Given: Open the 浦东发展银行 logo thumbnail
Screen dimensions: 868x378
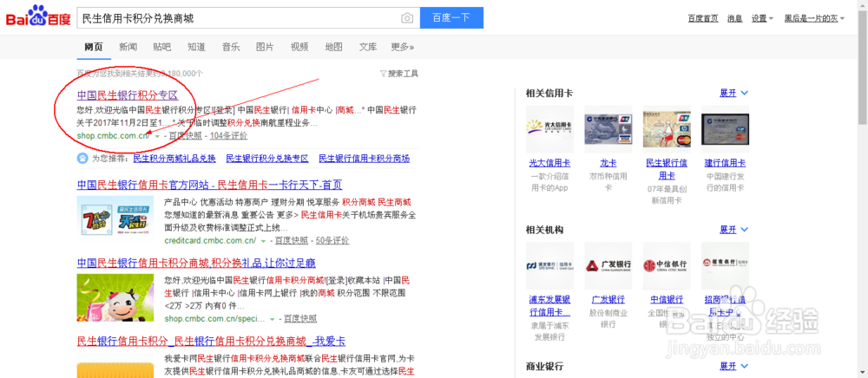Looking at the screenshot, I should (549, 266).
